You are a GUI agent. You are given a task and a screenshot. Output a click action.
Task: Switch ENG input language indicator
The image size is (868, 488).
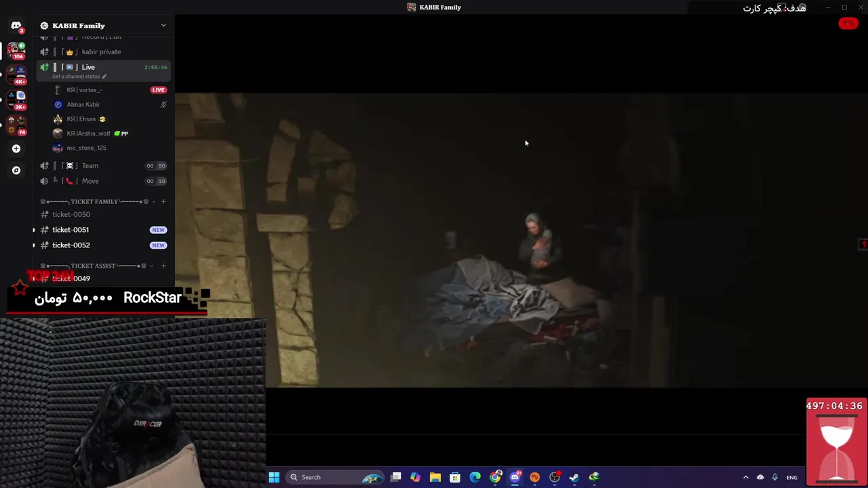(791, 477)
